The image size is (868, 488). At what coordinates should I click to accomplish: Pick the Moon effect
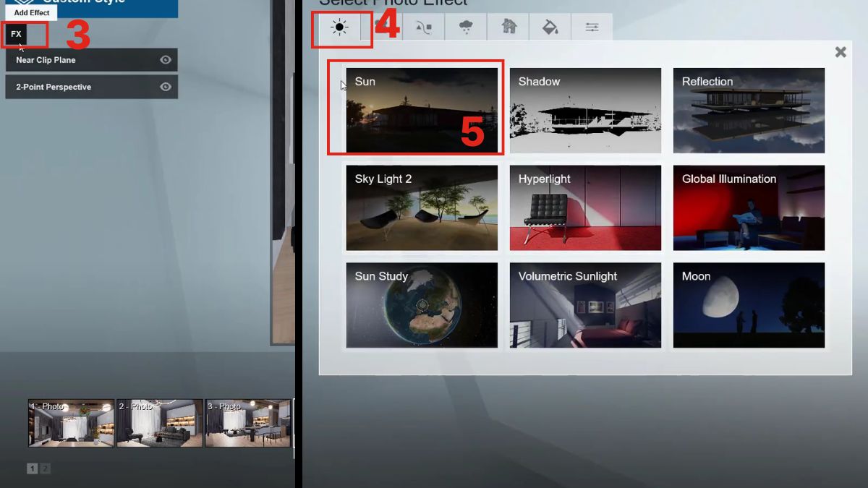pyautogui.click(x=749, y=305)
